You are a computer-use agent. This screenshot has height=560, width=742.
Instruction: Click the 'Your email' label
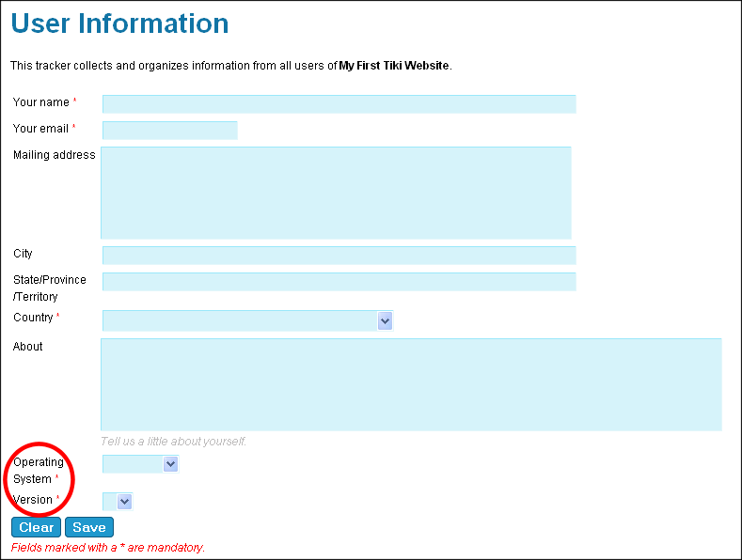tap(40, 128)
